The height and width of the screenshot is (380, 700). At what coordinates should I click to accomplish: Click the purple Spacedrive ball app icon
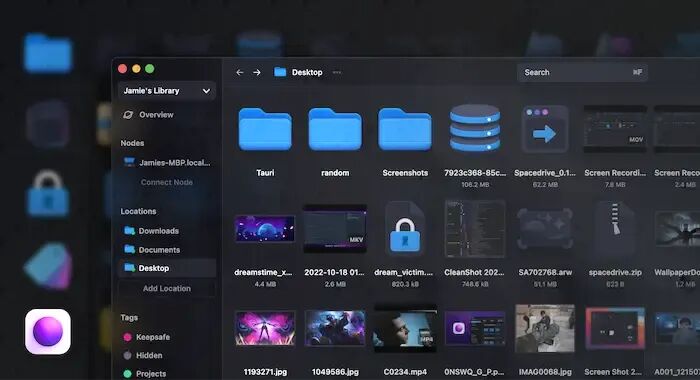pyautogui.click(x=48, y=332)
